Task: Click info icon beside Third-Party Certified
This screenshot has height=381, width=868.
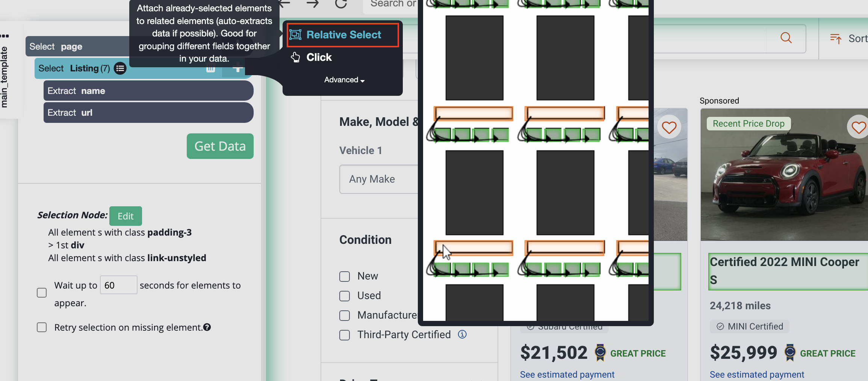Action: tap(462, 334)
